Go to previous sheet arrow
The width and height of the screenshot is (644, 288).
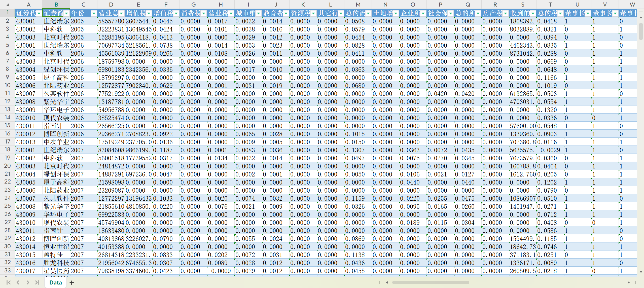(18, 282)
